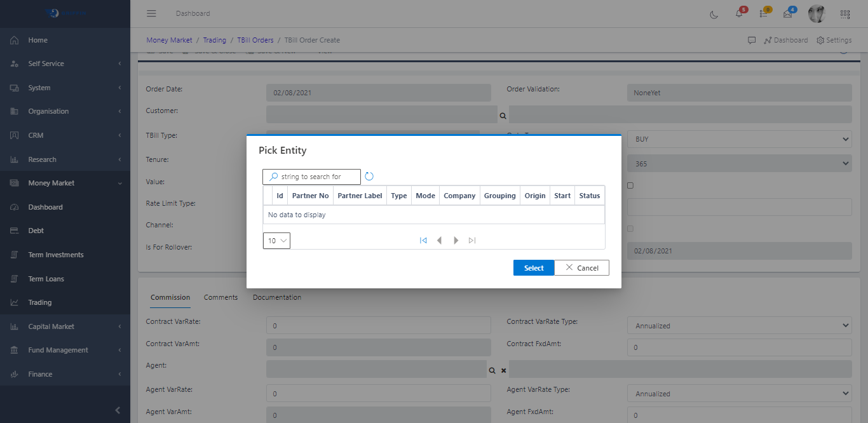Viewport: 868px width, 423px height.
Task: Go to the first page in the pager
Action: 423,241
